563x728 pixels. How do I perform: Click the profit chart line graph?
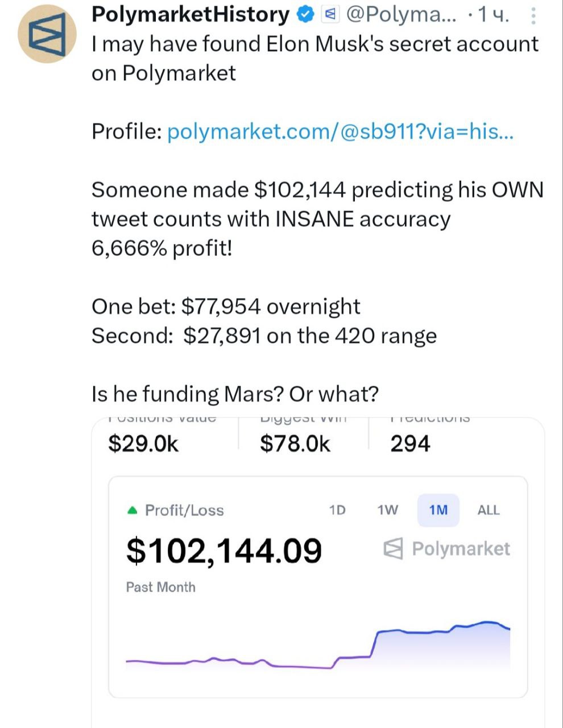pyautogui.click(x=318, y=648)
